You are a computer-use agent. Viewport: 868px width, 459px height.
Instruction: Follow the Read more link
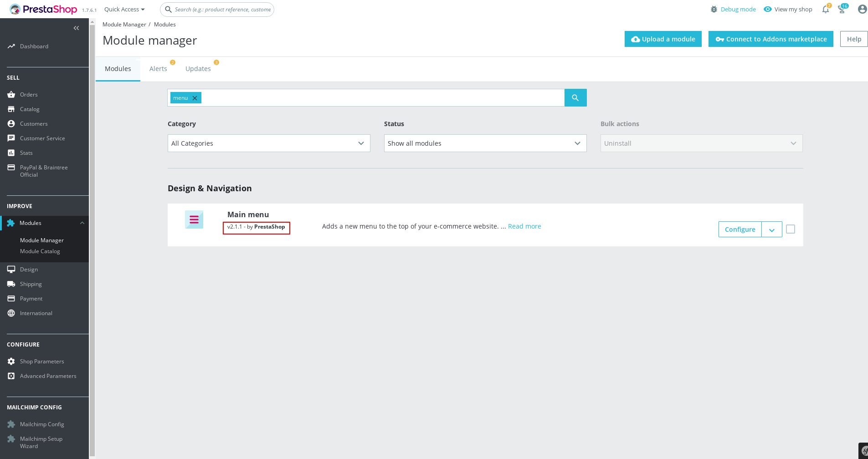(x=524, y=226)
